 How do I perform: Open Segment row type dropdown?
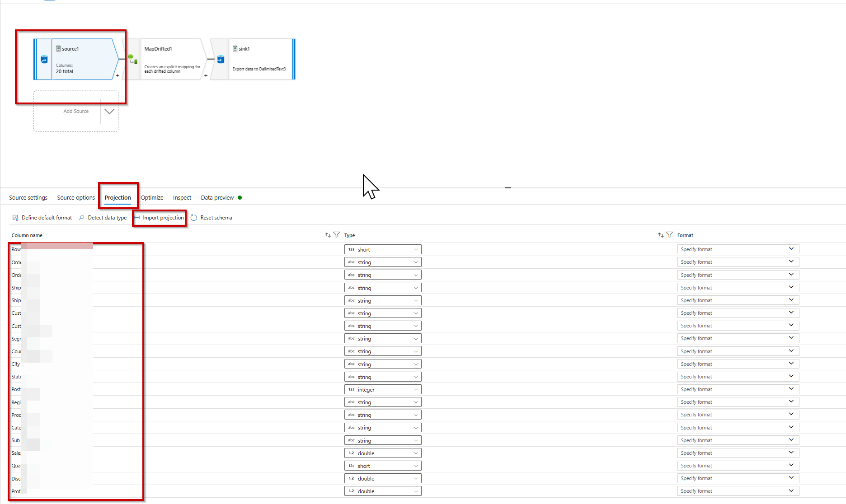[x=383, y=338]
